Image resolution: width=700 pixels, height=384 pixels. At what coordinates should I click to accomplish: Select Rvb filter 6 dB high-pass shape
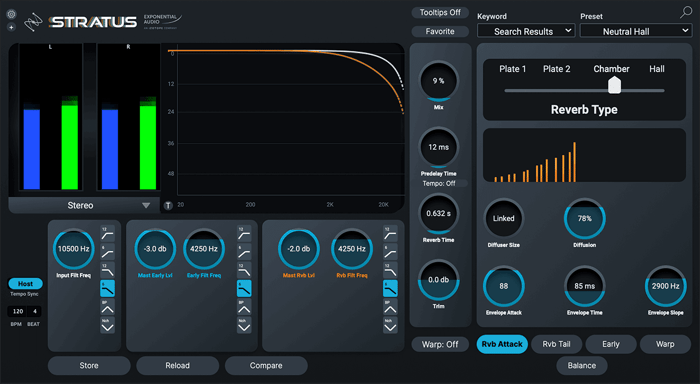tap(390, 252)
